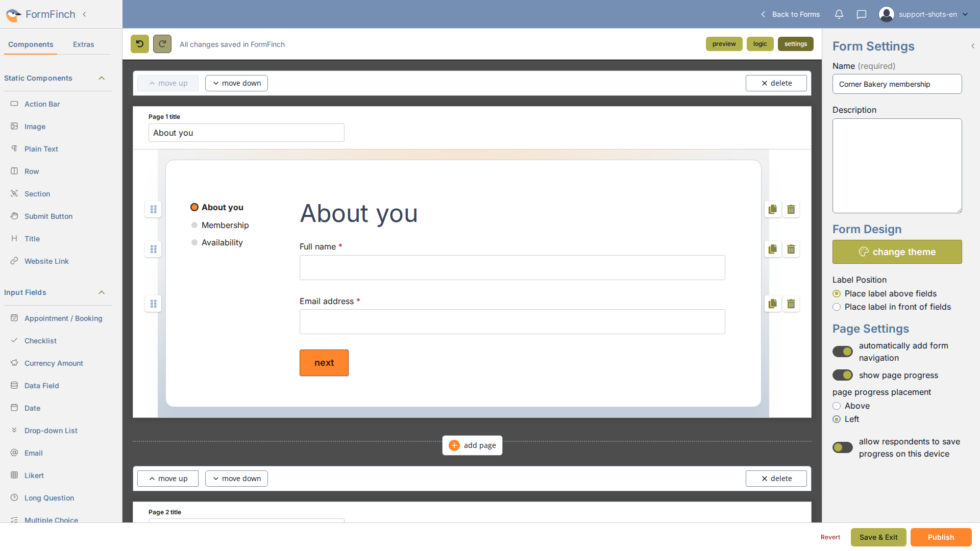Delete the Email address field
This screenshot has width=980, height=551.
(x=791, y=304)
